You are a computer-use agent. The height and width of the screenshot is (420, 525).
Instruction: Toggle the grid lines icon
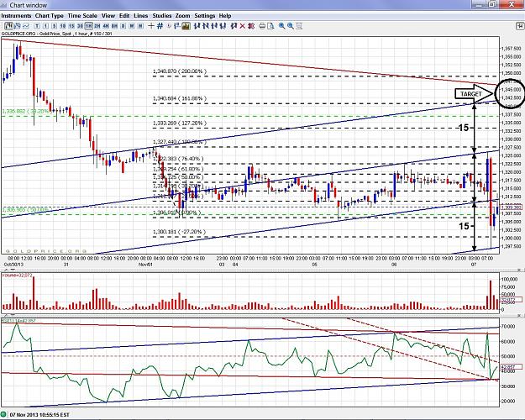(x=160, y=26)
